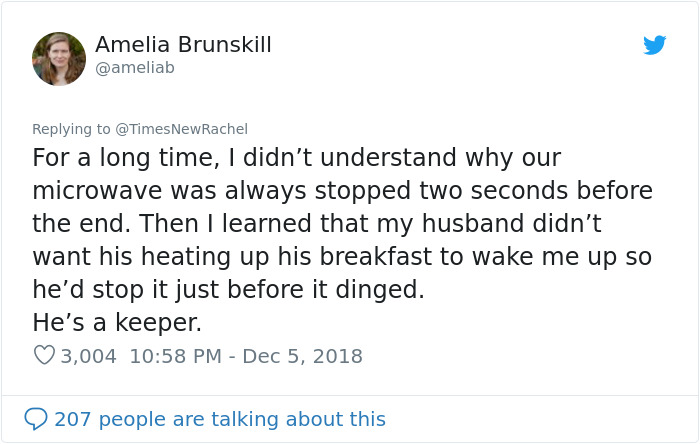The image size is (700, 444).
Task: Click the Amelia Brunskill display name
Action: pyautogui.click(x=183, y=45)
